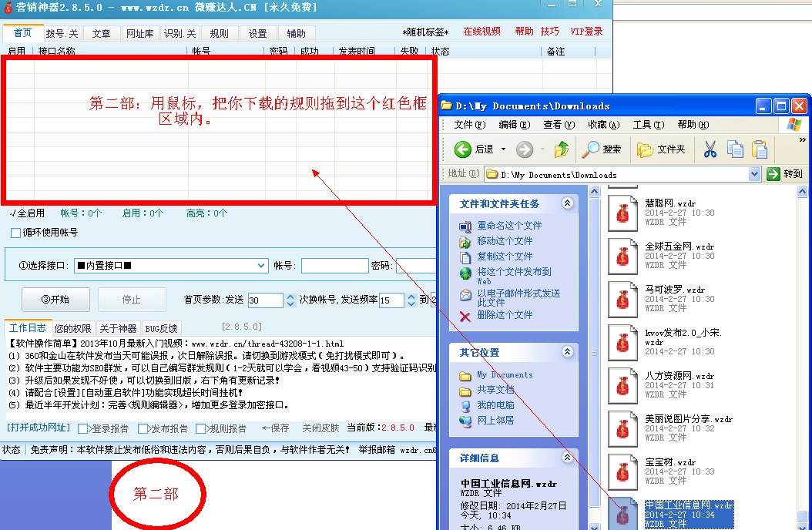
Task: Expand the Back button history arrow
Action: point(502,149)
